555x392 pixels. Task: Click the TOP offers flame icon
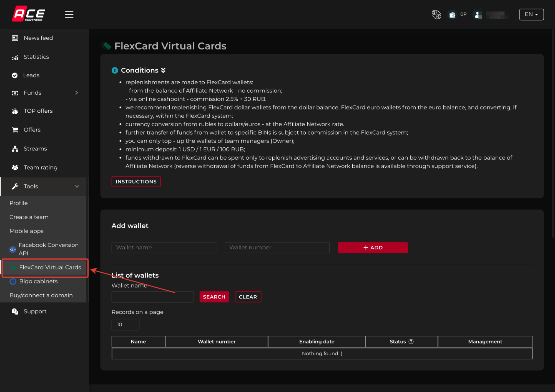(x=15, y=111)
